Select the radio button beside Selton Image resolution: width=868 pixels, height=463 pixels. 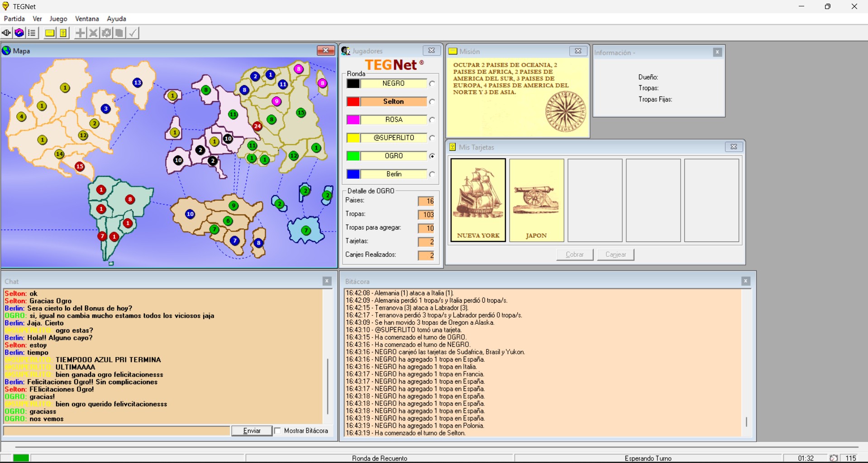(432, 102)
